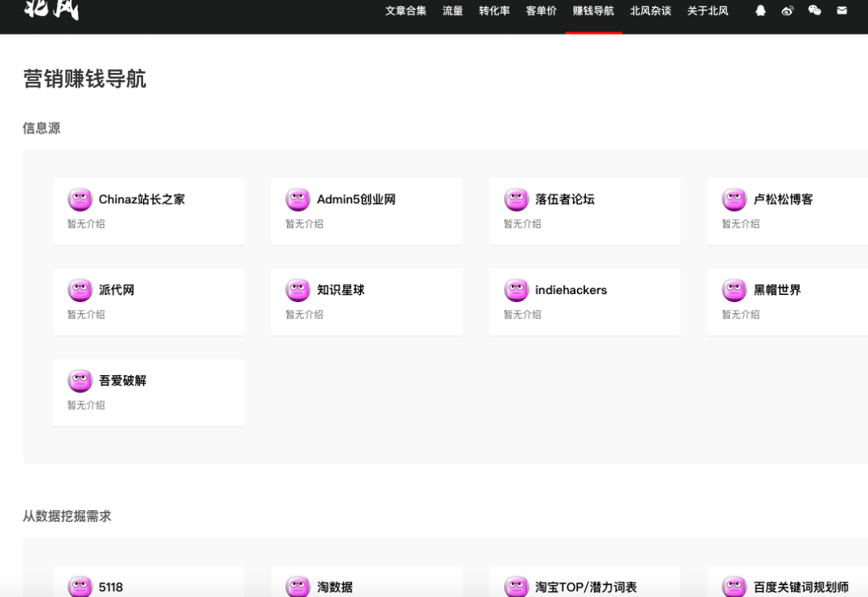
Task: Click the pink face icon beside 派代网
Action: click(80, 290)
